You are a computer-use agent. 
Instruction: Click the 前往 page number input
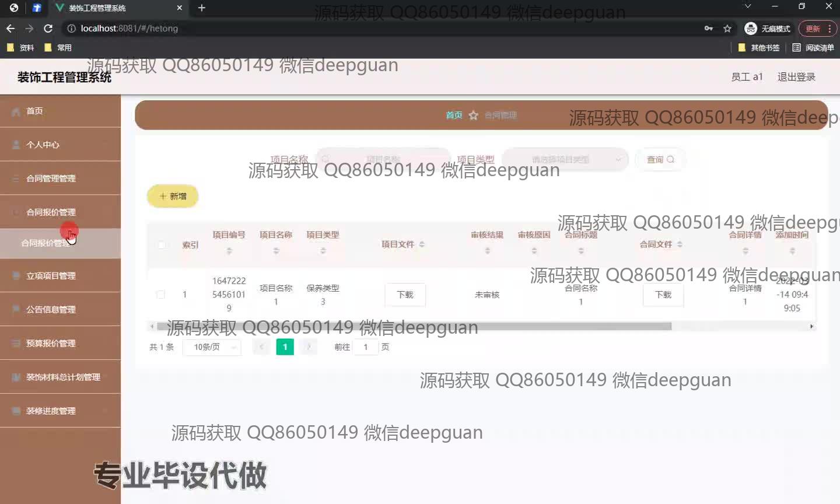(366, 347)
